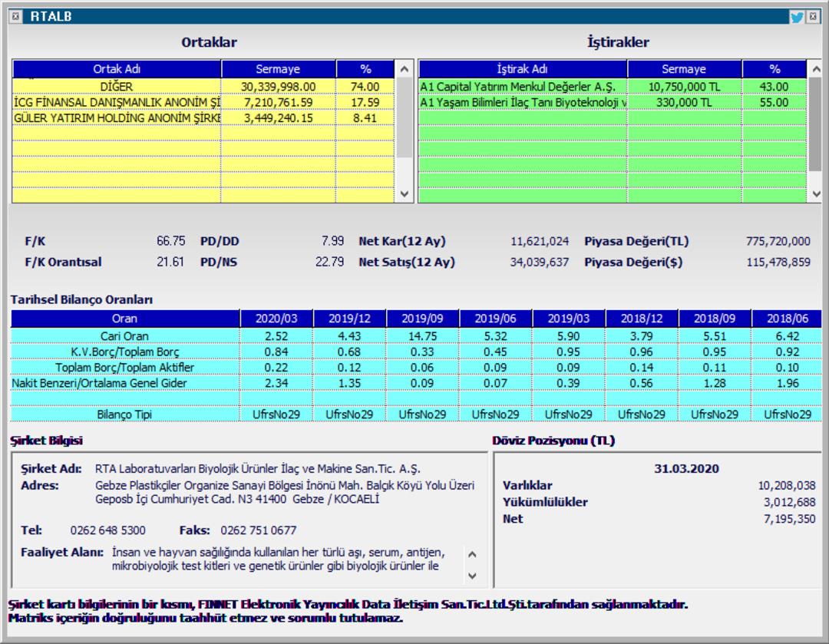
Task: Click capital value 30,339,998.00
Action: [x=278, y=87]
